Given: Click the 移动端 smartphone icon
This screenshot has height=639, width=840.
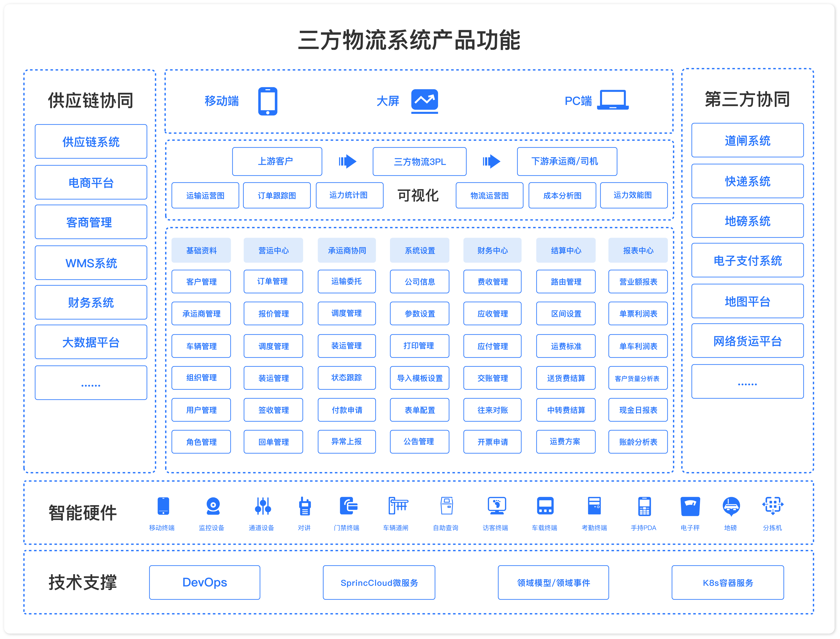Looking at the screenshot, I should pyautogui.click(x=268, y=101).
